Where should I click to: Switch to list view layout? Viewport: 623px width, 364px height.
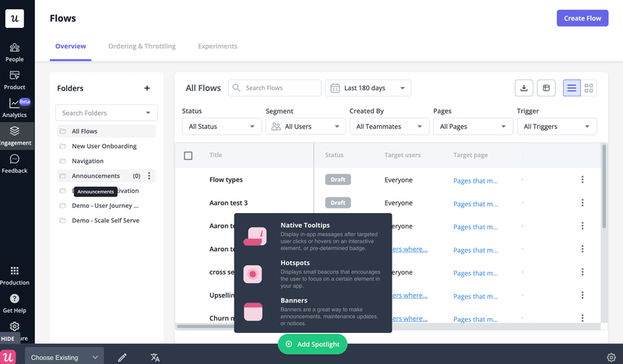(572, 88)
